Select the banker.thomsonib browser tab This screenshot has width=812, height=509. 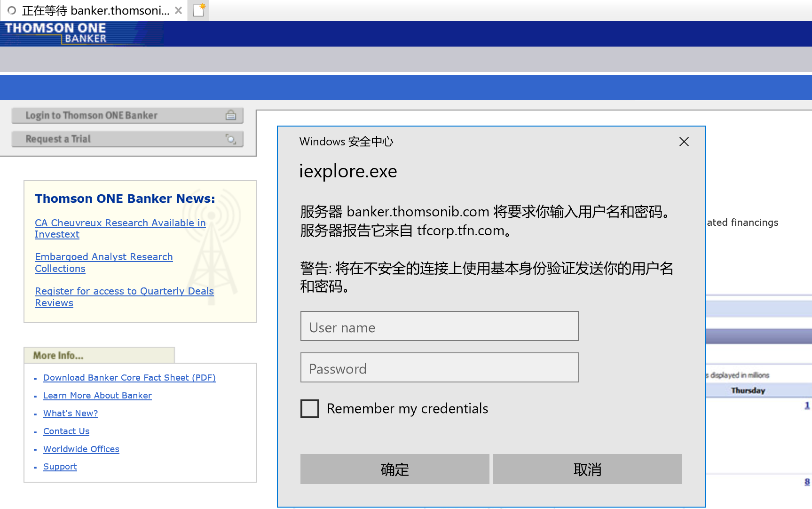[94, 10]
